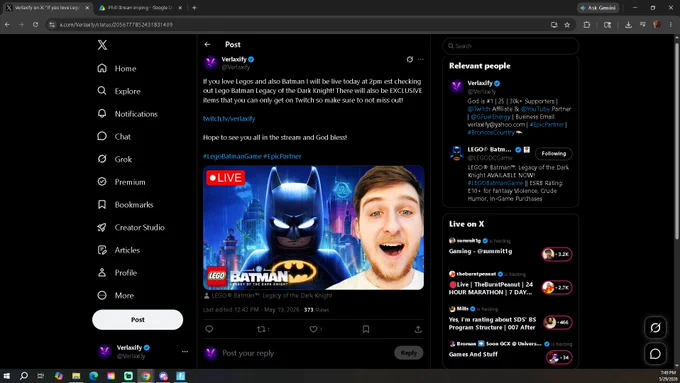Open the post's three-dot more menu

pos(421,59)
